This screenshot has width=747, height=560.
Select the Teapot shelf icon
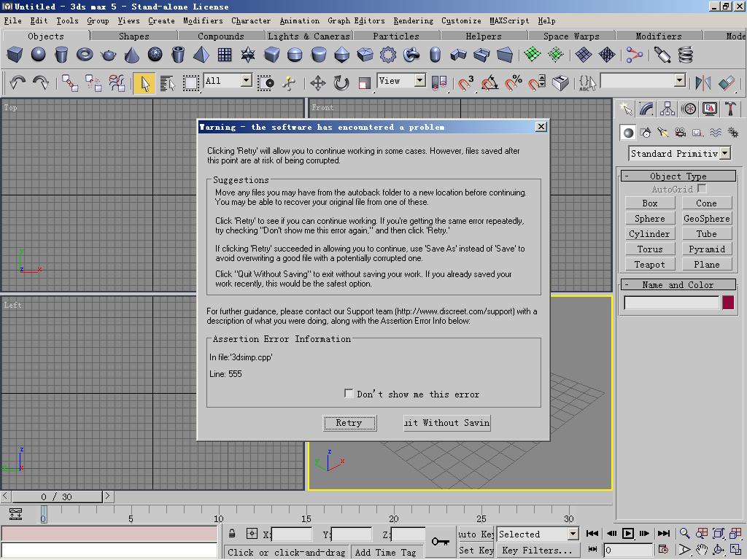[109, 55]
